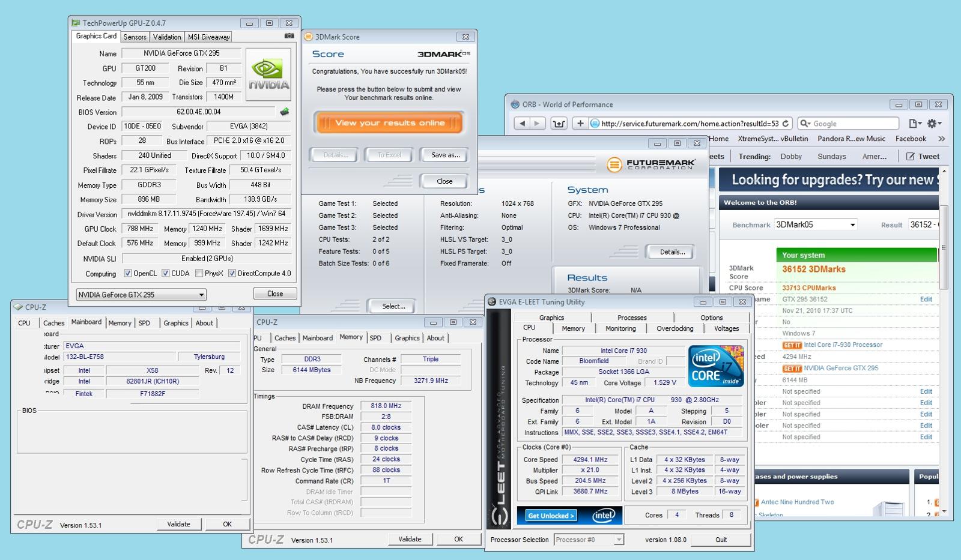
Task: Click the Futuremark Corporation logo
Action: point(651,164)
